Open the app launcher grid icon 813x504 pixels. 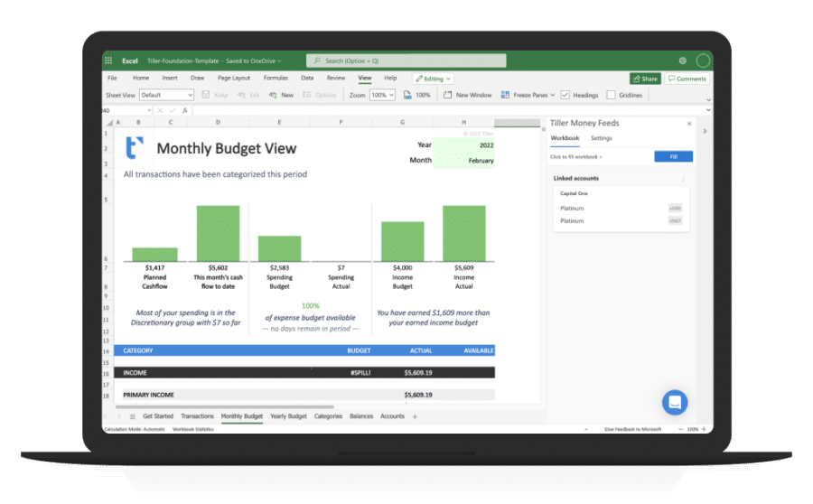coord(108,61)
